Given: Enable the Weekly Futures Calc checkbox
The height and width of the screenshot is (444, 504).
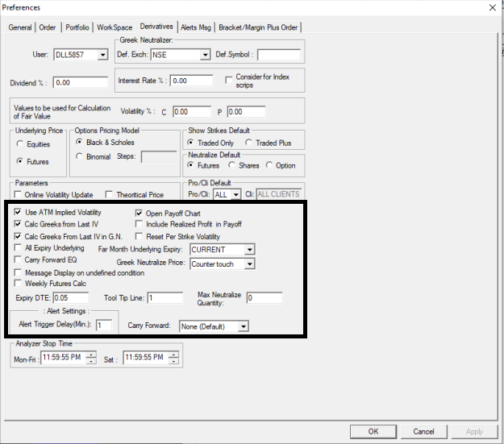Looking at the screenshot, I should point(18,284).
